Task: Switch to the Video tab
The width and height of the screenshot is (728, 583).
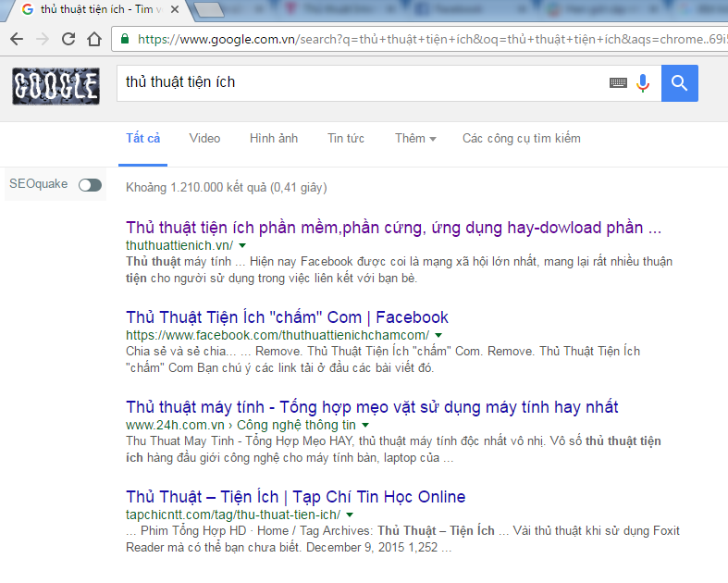Action: click(204, 139)
